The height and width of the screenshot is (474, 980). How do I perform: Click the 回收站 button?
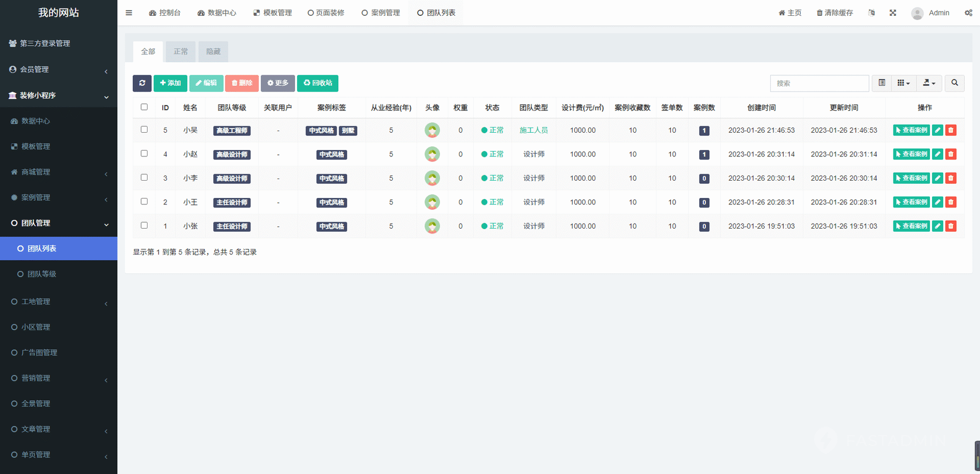(318, 83)
